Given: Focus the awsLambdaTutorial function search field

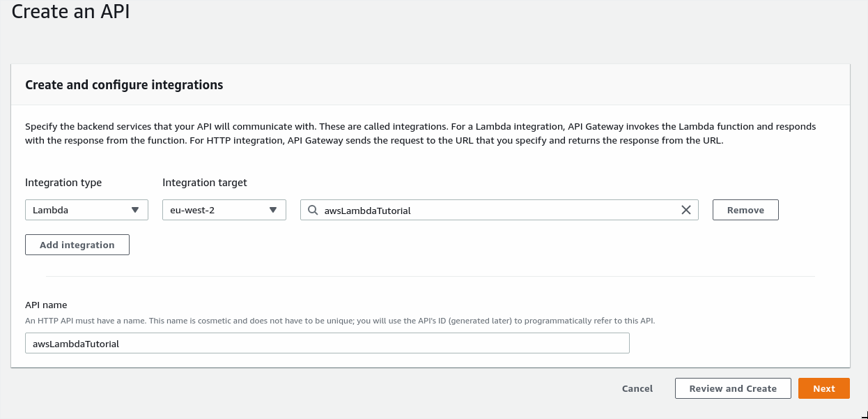Looking at the screenshot, I should click(498, 210).
